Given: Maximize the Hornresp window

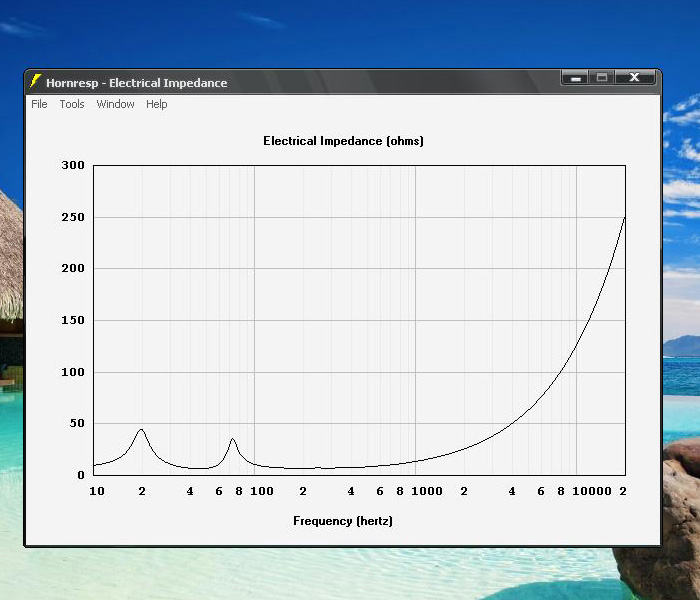Looking at the screenshot, I should pos(602,78).
